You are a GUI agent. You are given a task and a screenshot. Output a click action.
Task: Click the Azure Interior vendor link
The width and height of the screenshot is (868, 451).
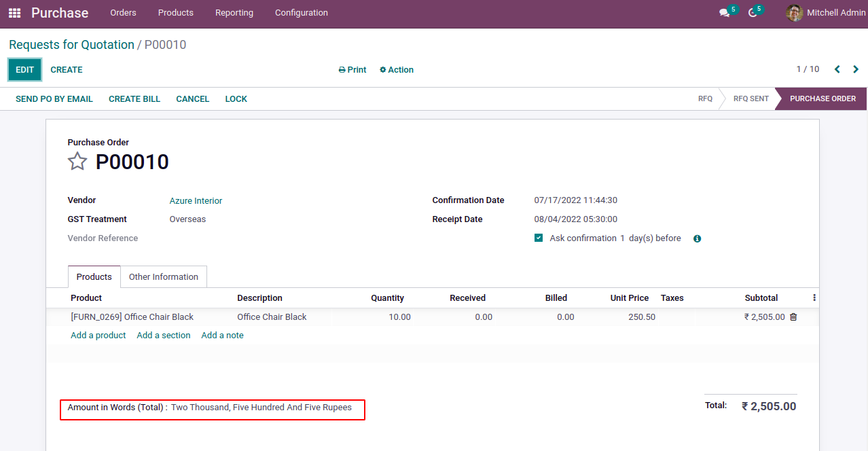coord(196,201)
